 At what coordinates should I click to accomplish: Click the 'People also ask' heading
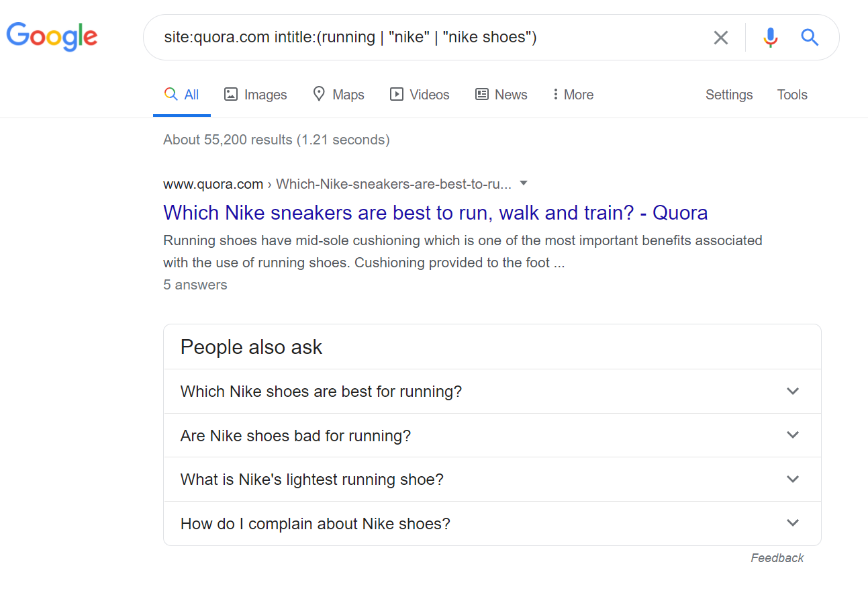pos(251,347)
